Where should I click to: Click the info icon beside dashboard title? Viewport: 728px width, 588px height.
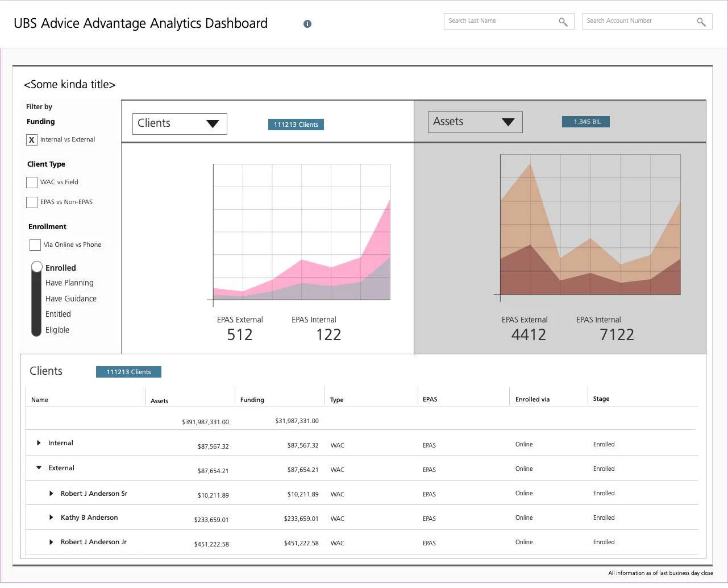307,24
